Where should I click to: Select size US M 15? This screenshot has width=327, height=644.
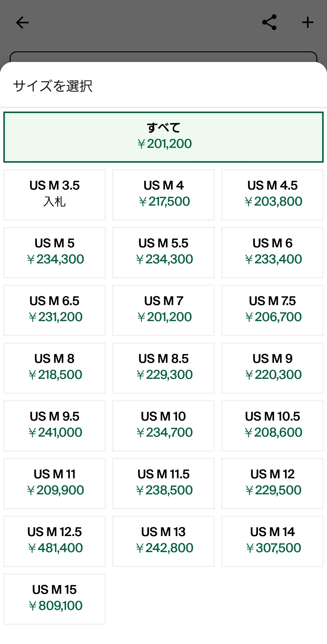(54, 599)
